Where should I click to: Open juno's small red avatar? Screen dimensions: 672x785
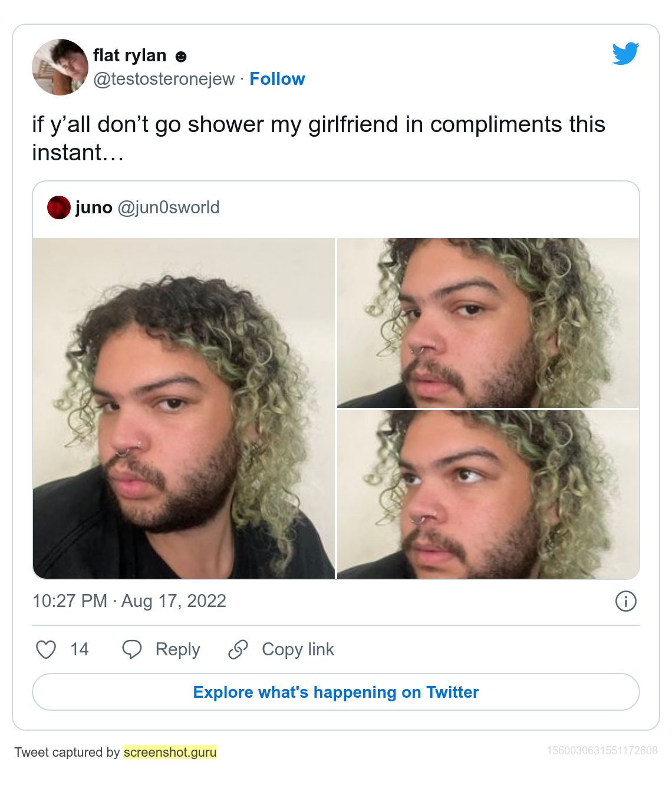[59, 207]
